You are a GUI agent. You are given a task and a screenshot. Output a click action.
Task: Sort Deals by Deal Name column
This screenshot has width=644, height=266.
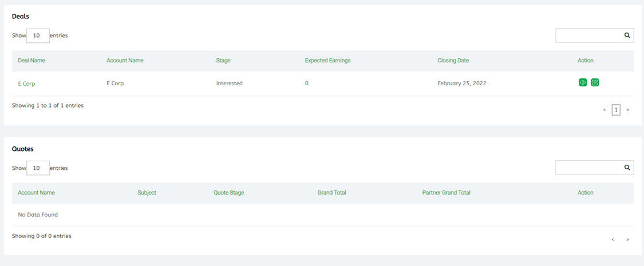(x=31, y=61)
